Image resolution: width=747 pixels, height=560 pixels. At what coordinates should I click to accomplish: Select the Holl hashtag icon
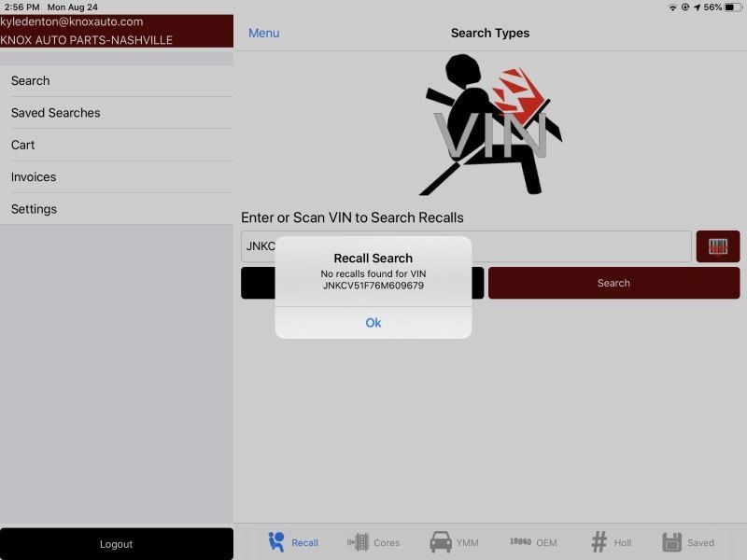pyautogui.click(x=599, y=542)
